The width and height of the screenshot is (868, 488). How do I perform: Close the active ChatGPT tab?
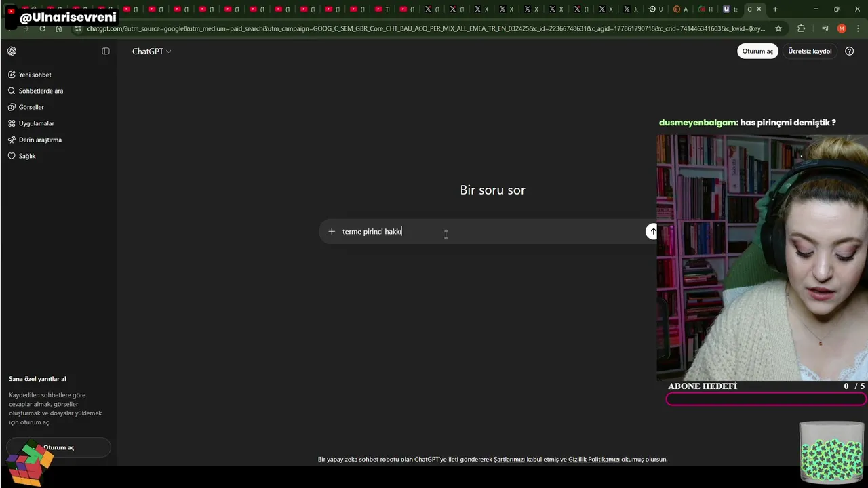coord(759,9)
